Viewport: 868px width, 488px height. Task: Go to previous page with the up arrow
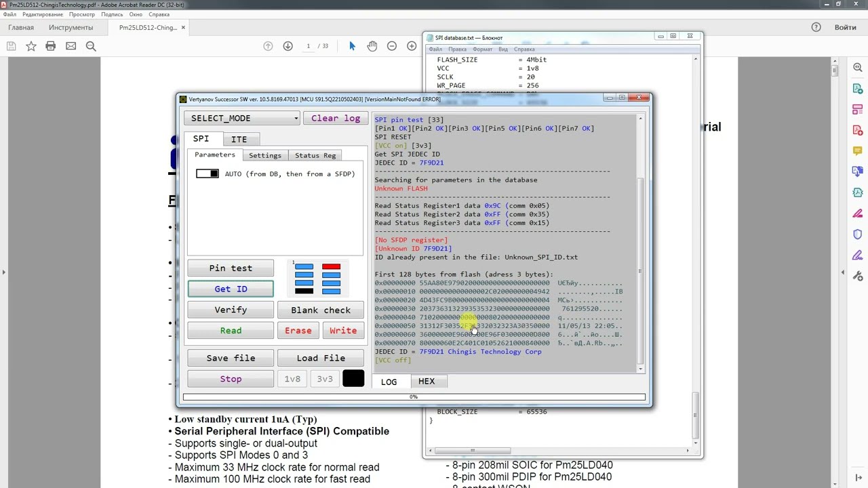(268, 46)
